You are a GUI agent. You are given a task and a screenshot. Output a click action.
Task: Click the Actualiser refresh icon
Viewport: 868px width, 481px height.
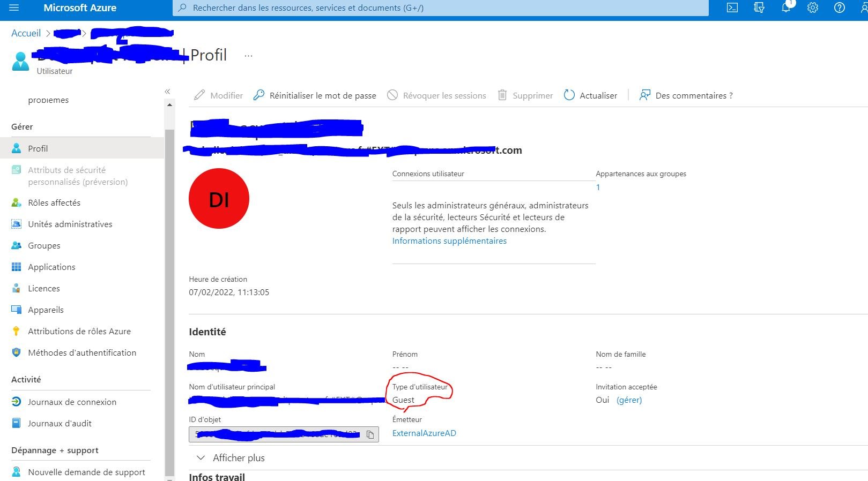coord(569,95)
